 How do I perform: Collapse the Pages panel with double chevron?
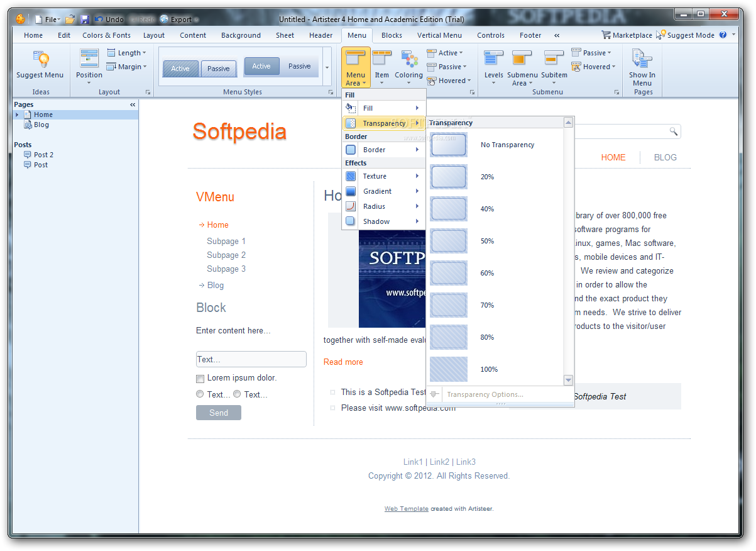click(133, 104)
